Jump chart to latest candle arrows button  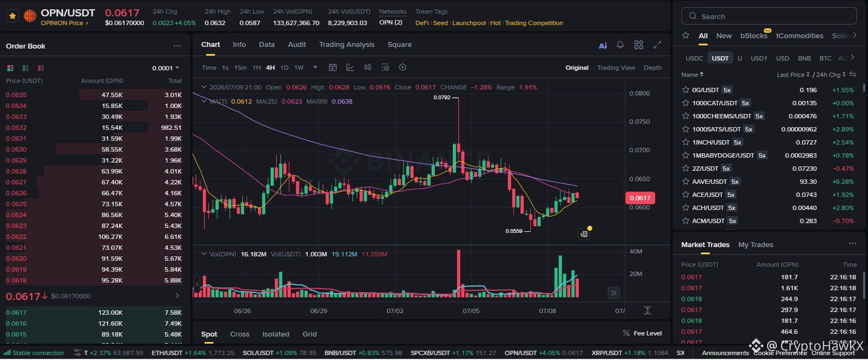[x=614, y=293]
